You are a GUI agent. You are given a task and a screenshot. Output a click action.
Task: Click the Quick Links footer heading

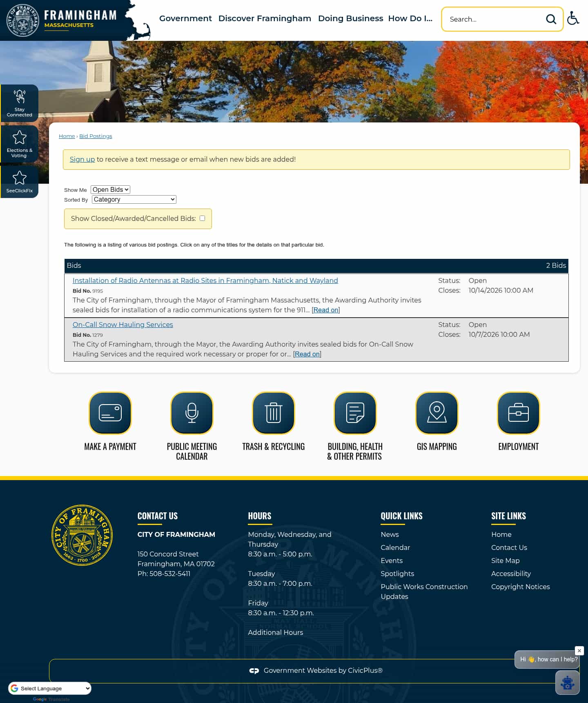pyautogui.click(x=401, y=516)
